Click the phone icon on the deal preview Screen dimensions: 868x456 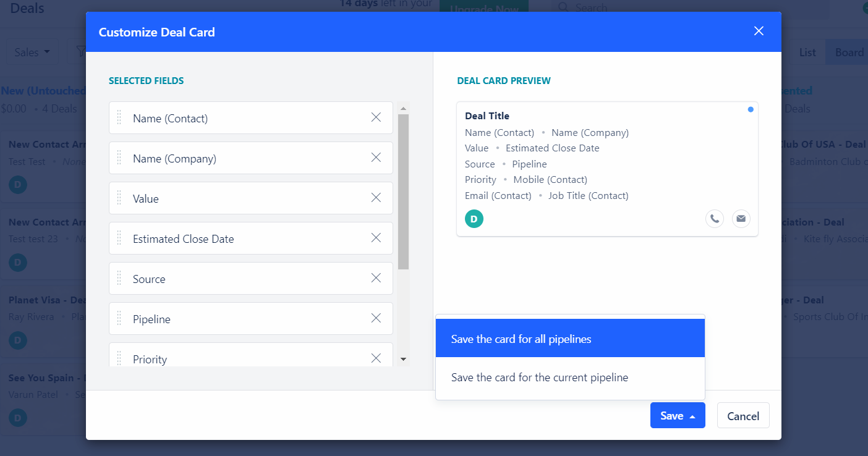click(715, 218)
